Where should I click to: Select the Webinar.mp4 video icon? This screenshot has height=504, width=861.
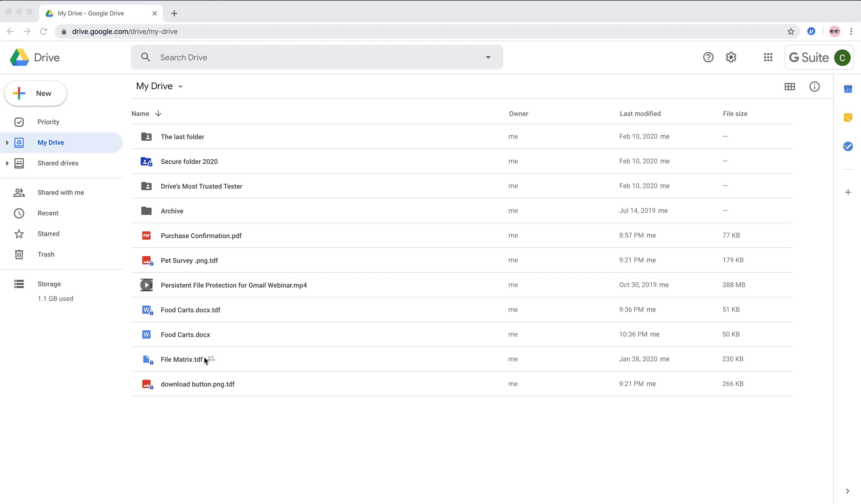click(x=146, y=285)
